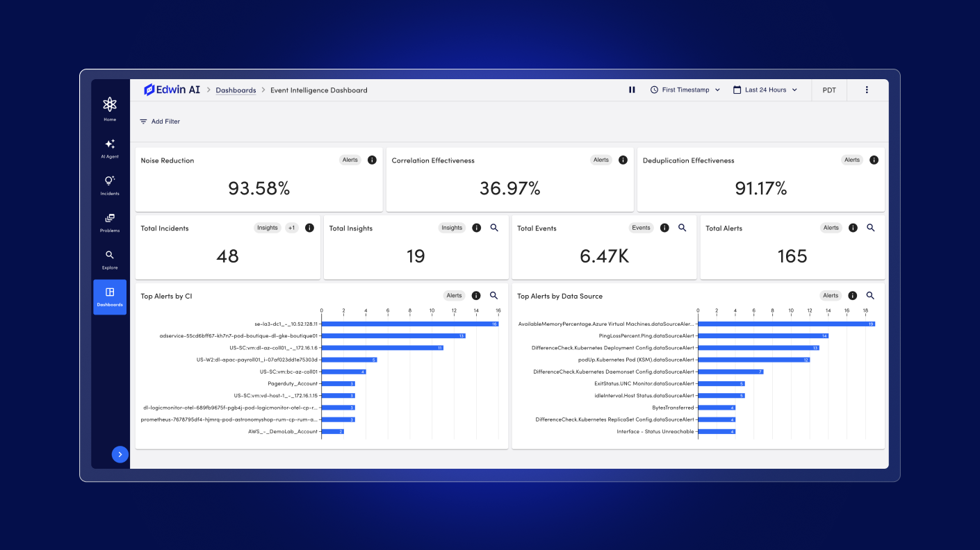Search within Total Insights card
980x550 pixels.
(x=494, y=228)
